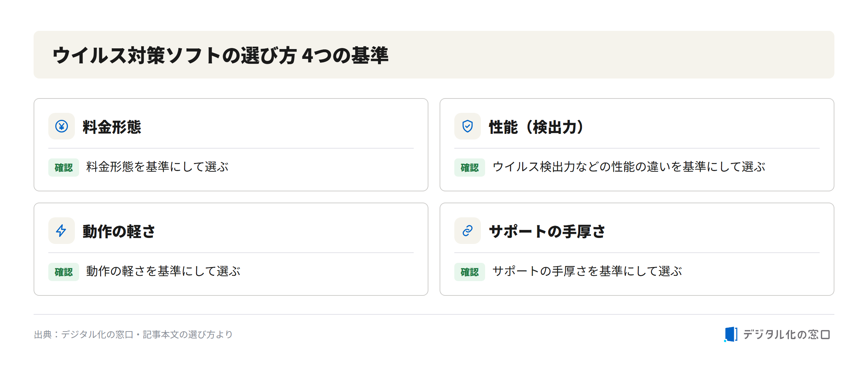This screenshot has width=868, height=375.
Task: Click the chain link icon
Action: (x=468, y=231)
